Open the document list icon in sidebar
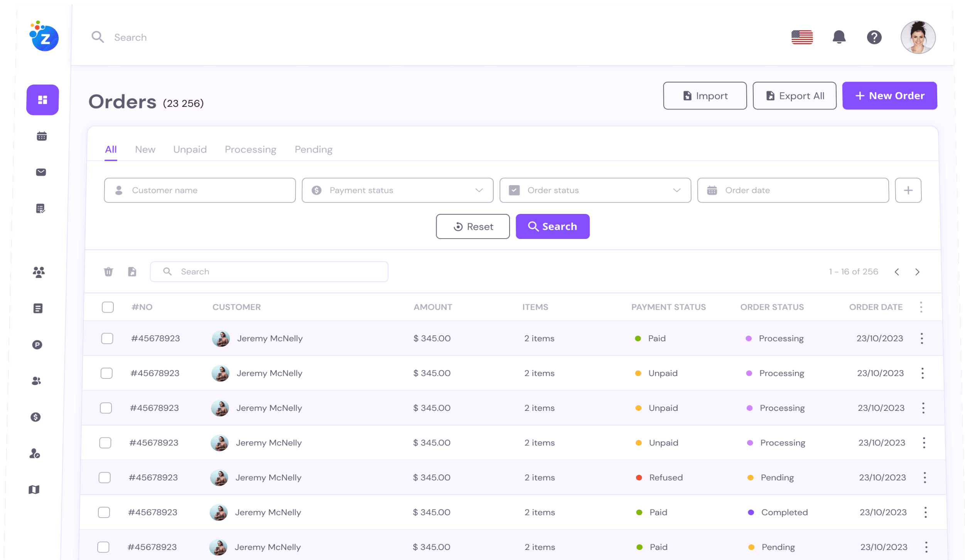Image resolution: width=965 pixels, height=560 pixels. click(38, 308)
